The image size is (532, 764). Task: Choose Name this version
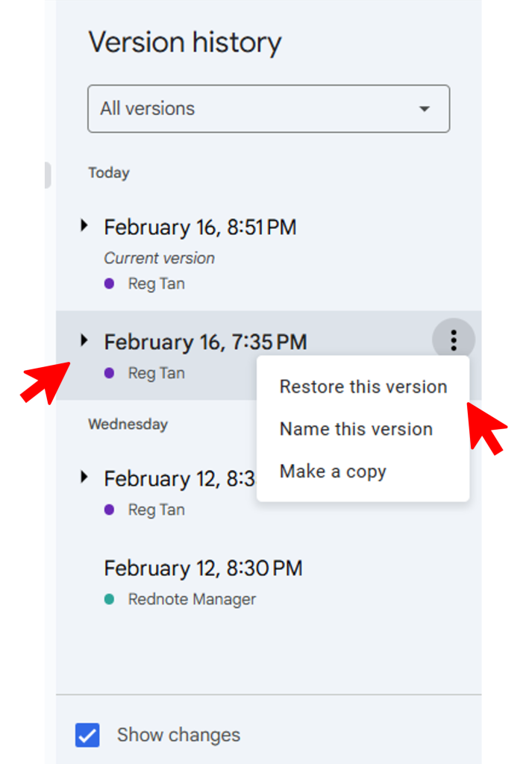[x=356, y=429]
